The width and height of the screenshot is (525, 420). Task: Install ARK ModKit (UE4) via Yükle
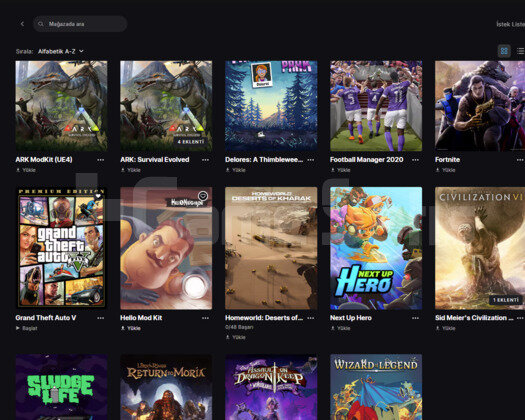(26, 170)
